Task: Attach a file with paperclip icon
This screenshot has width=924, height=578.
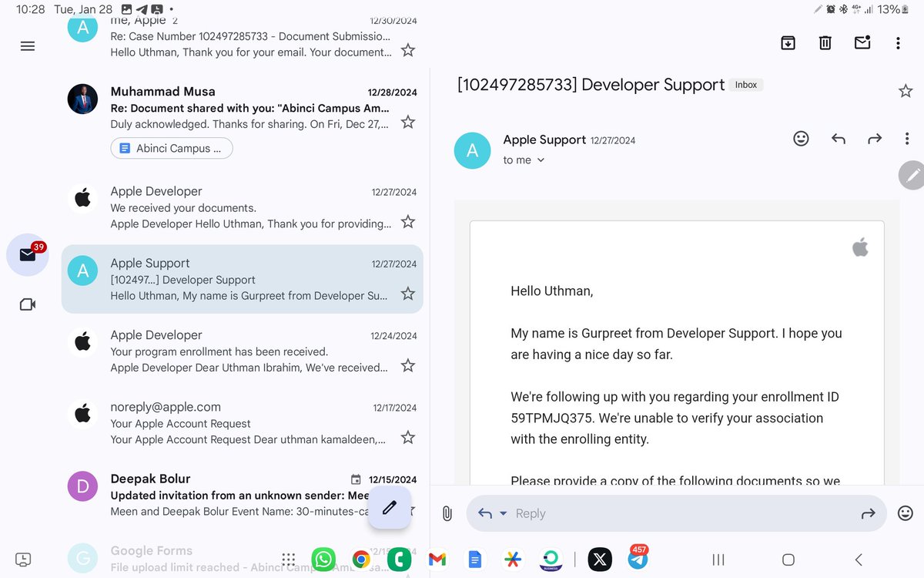Action: click(447, 513)
